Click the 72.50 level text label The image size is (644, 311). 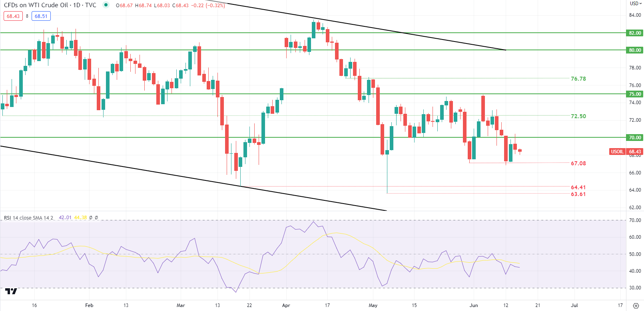pyautogui.click(x=578, y=116)
